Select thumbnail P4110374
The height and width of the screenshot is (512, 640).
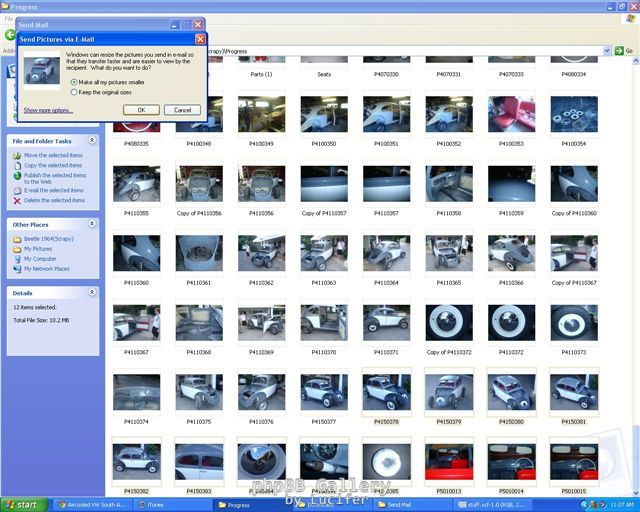tap(137, 392)
